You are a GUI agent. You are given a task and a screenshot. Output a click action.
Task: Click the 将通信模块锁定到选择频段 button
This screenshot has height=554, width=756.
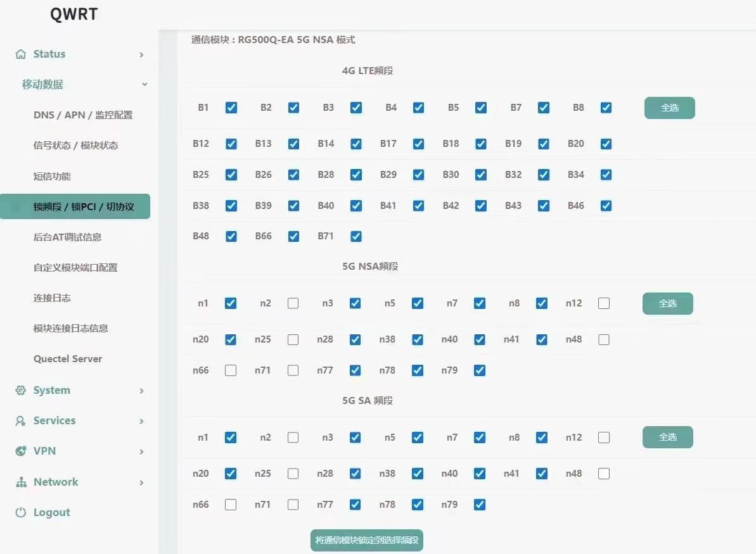tap(367, 541)
